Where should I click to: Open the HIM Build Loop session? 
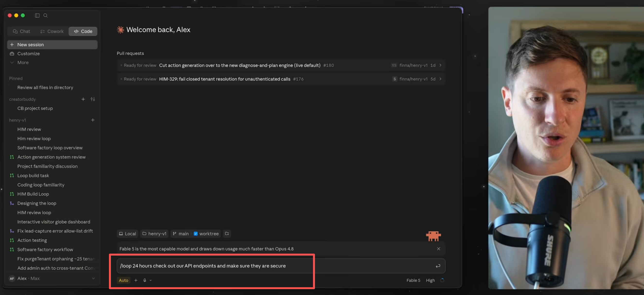(x=33, y=194)
